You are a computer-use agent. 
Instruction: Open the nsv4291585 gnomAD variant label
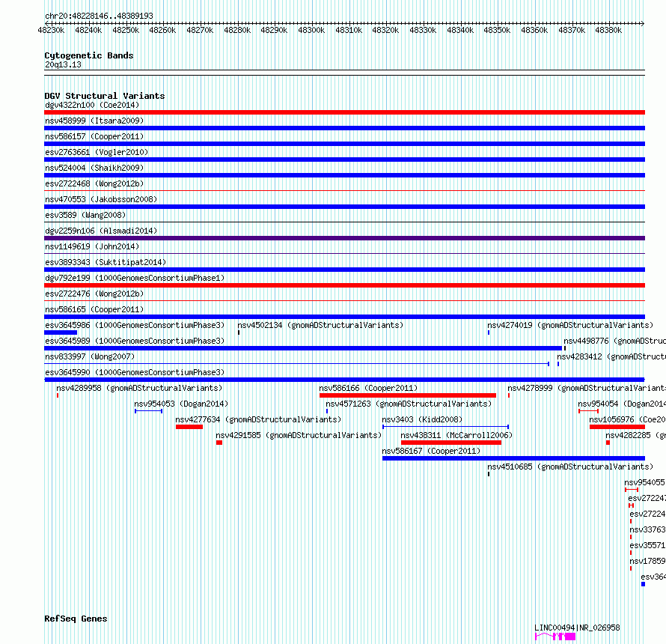[299, 435]
